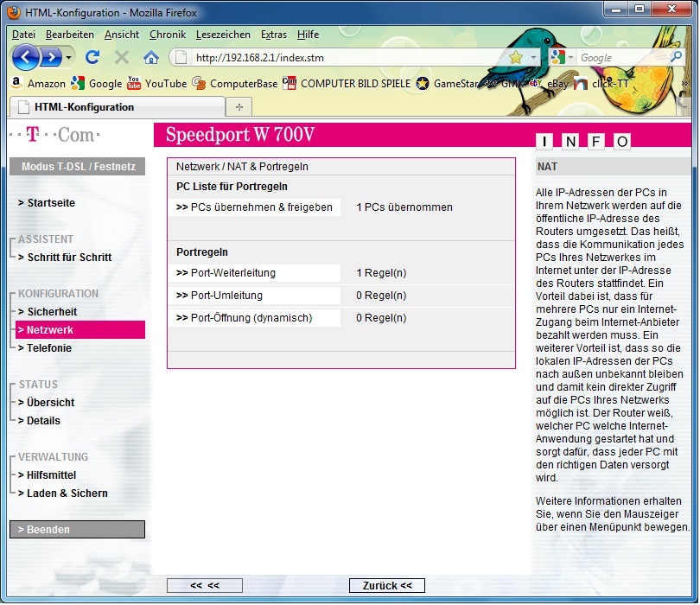Viewport: 700px width, 605px height.
Task: Click the Netzwerk / NAT & Portregeln heading
Action: 243,167
